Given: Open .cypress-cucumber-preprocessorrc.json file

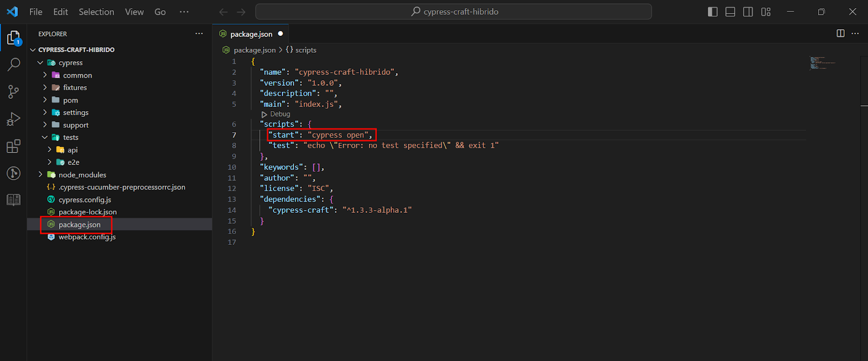Looking at the screenshot, I should click(x=122, y=187).
